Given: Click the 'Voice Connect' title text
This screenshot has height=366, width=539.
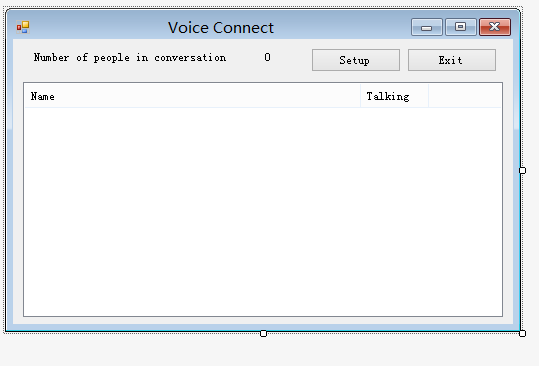Looking at the screenshot, I should (221, 27).
